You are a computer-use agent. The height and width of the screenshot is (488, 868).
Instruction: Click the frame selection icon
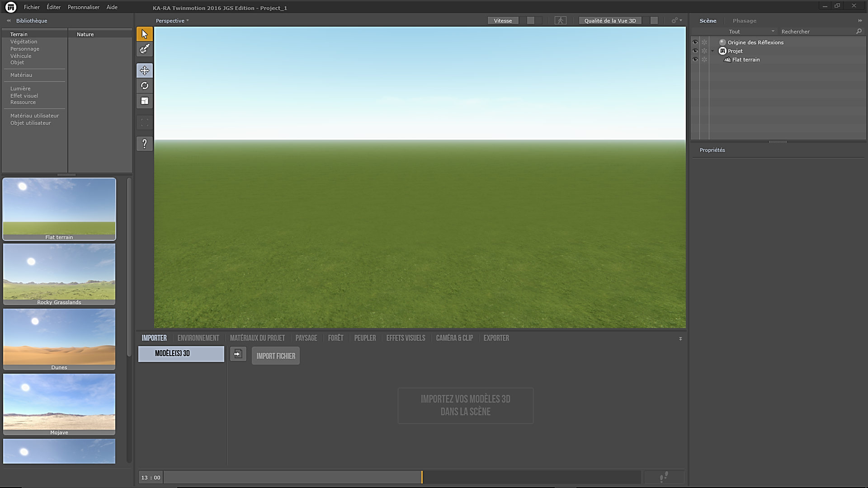coord(145,122)
